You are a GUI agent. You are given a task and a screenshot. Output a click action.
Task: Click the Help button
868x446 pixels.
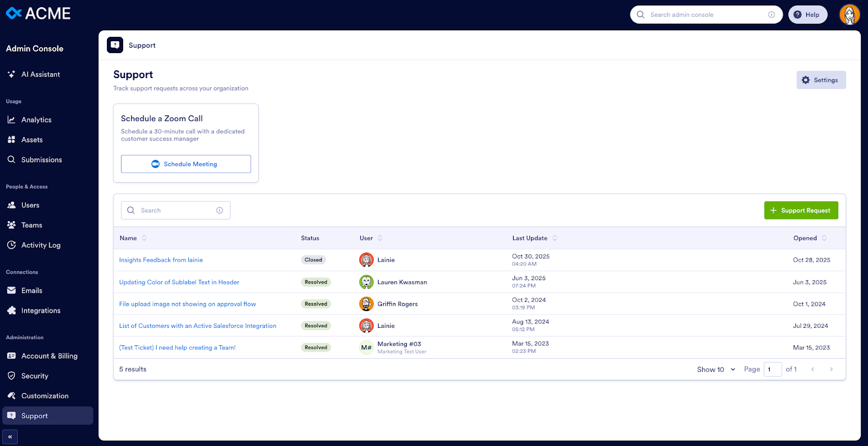click(807, 15)
